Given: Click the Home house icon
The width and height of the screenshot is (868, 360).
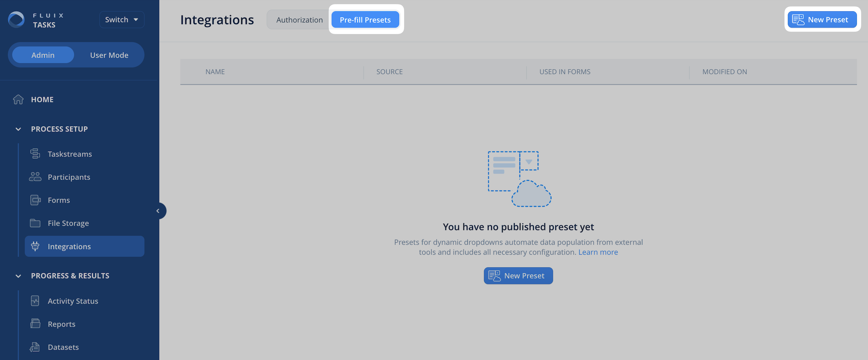Looking at the screenshot, I should pyautogui.click(x=18, y=100).
